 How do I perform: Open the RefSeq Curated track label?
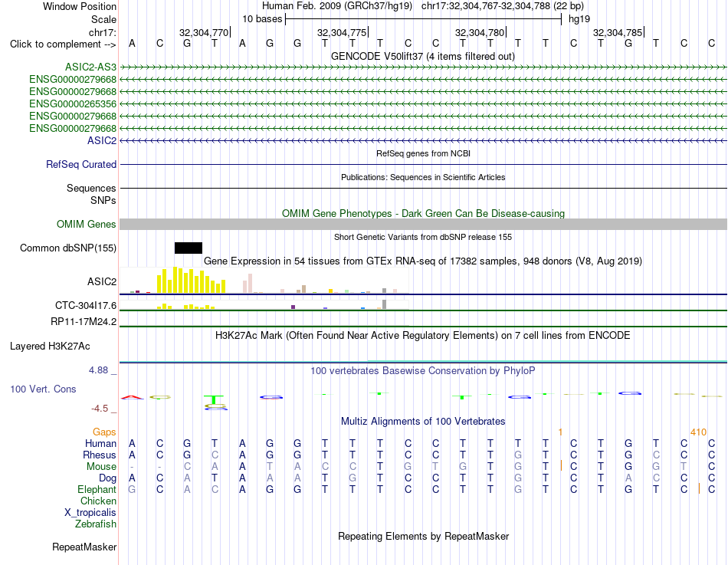pos(81,165)
